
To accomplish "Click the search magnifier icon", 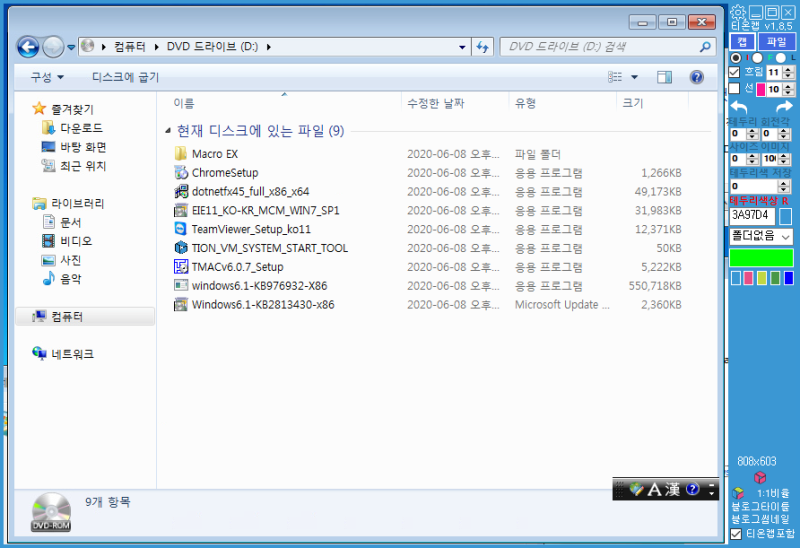I will 705,47.
